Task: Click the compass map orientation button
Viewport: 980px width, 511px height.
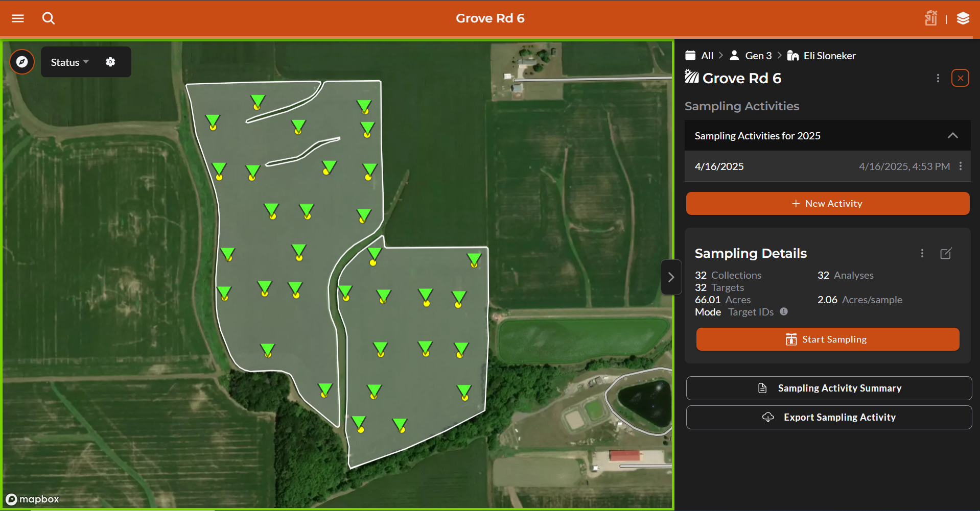Action: tap(22, 62)
